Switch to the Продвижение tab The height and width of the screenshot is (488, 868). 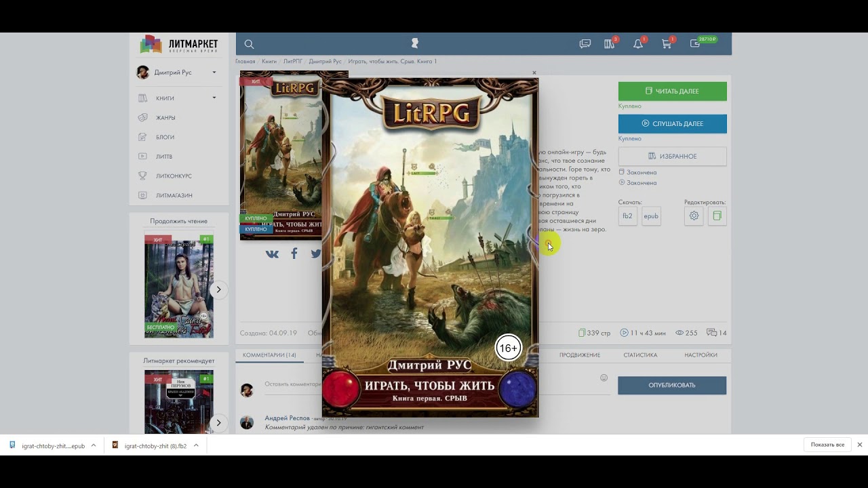(580, 354)
